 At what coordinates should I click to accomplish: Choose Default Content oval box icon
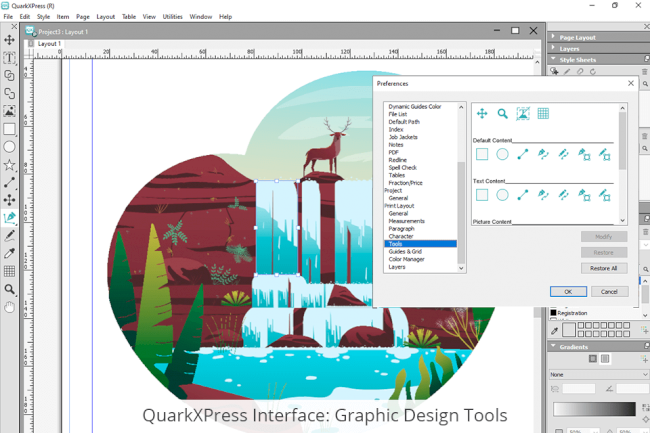502,154
